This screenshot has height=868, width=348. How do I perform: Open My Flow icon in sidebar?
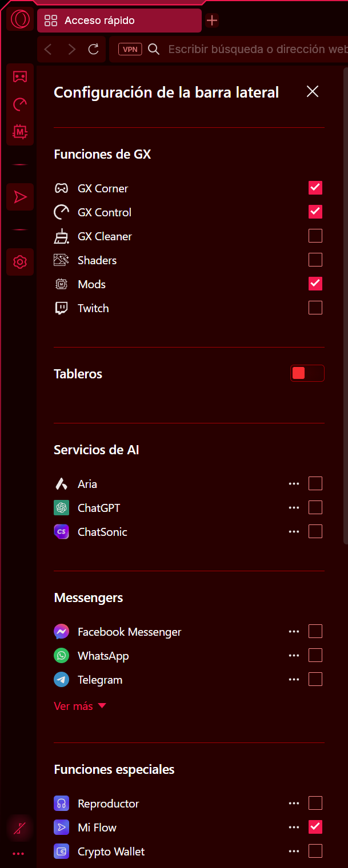pyautogui.click(x=20, y=197)
